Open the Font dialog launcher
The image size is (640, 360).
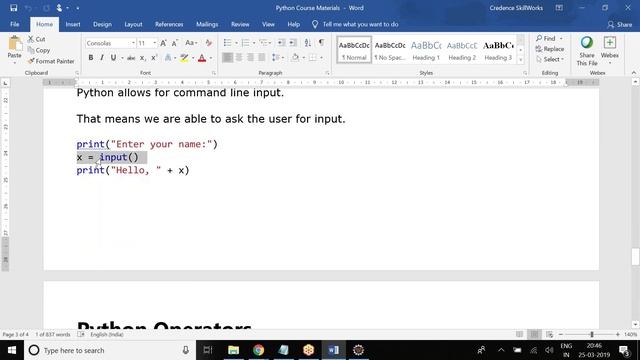(x=213, y=73)
